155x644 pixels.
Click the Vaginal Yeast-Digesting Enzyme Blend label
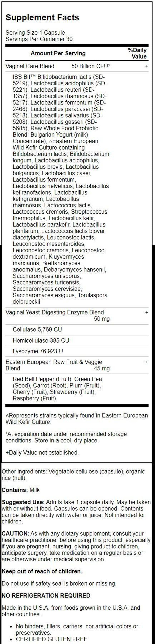click(x=54, y=312)
